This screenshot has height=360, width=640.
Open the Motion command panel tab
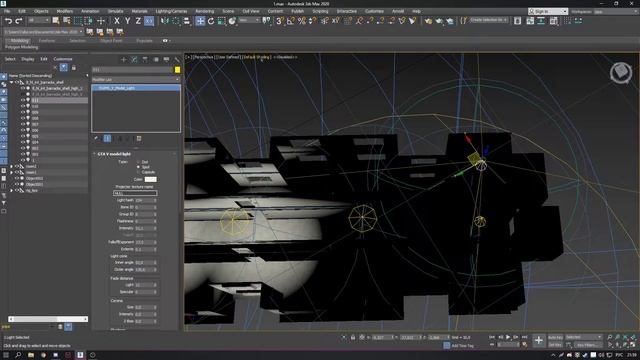point(156,60)
